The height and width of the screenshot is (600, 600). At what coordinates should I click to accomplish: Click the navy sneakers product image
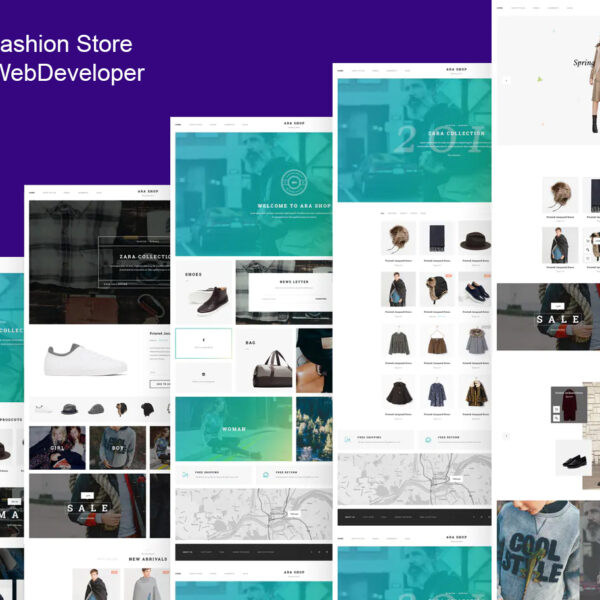(x=475, y=290)
